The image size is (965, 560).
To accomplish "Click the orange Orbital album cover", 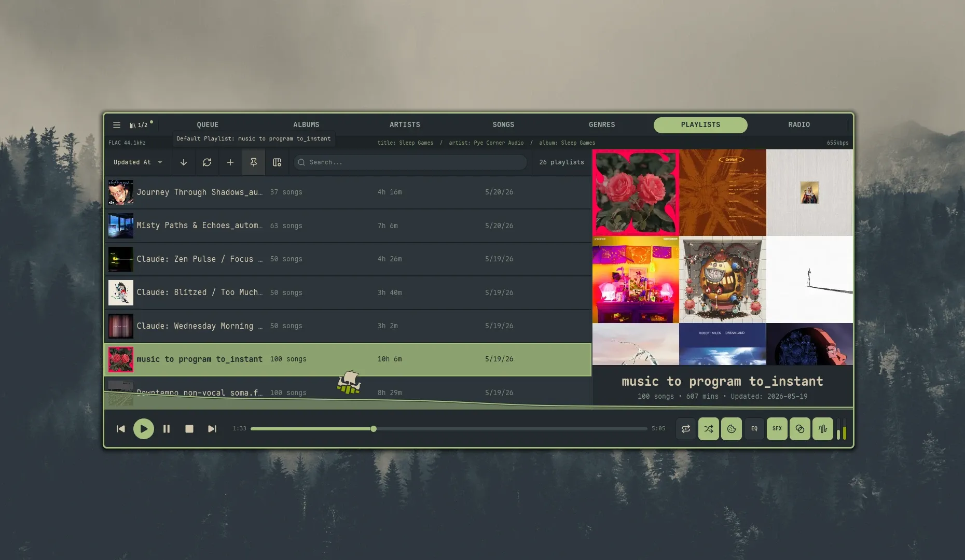I will click(x=723, y=193).
